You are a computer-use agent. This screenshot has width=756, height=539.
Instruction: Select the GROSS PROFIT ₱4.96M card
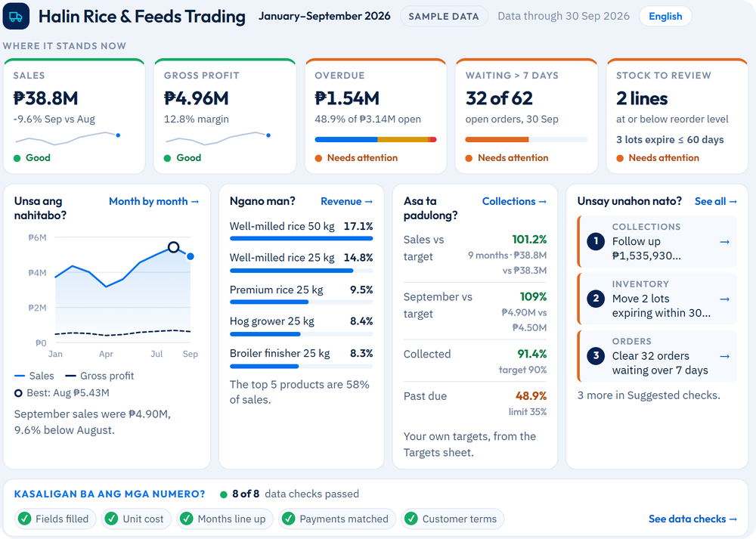[225, 116]
